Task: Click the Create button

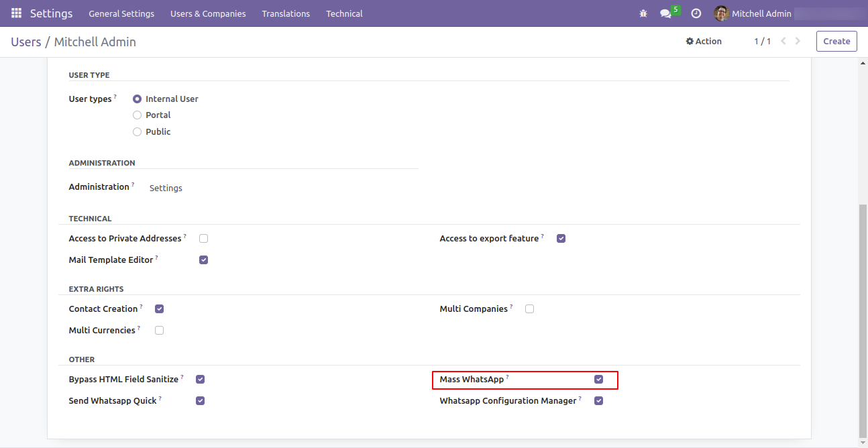Action: click(x=836, y=42)
